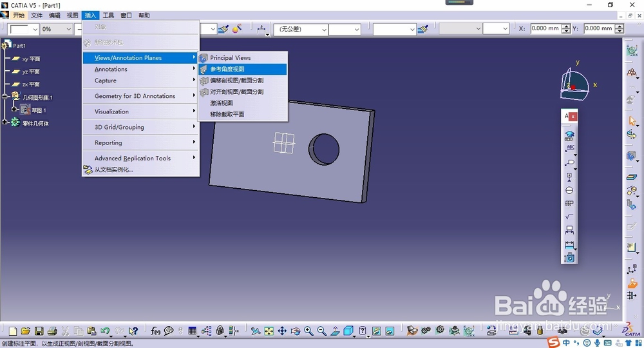The width and height of the screenshot is (644, 348).
Task: Close the floating annotation toolbar
Action: pyautogui.click(x=573, y=117)
